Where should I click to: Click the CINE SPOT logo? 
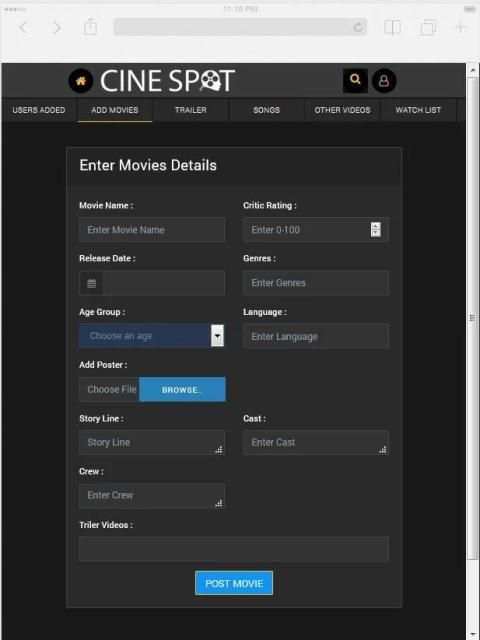click(167, 80)
